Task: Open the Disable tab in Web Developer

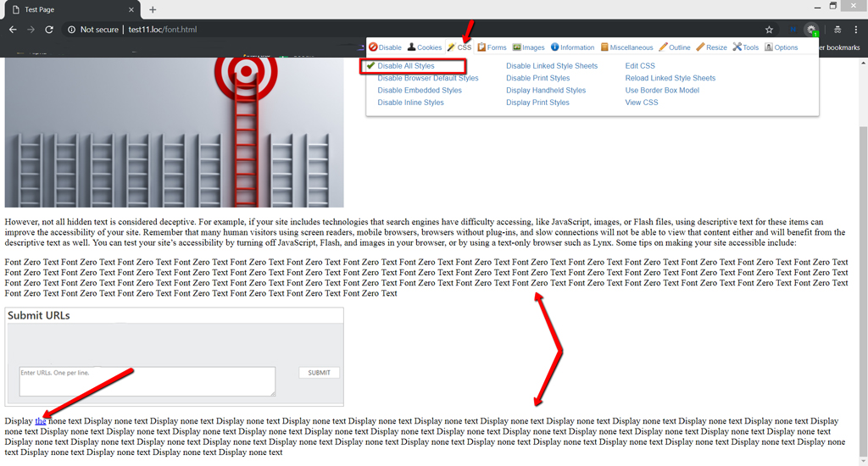Action: point(386,47)
